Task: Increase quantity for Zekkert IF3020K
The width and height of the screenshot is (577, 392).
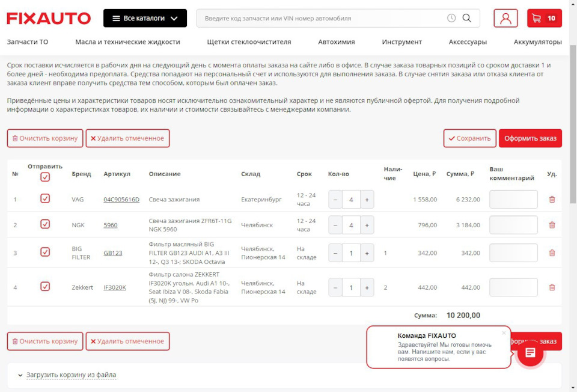Action: (x=367, y=287)
